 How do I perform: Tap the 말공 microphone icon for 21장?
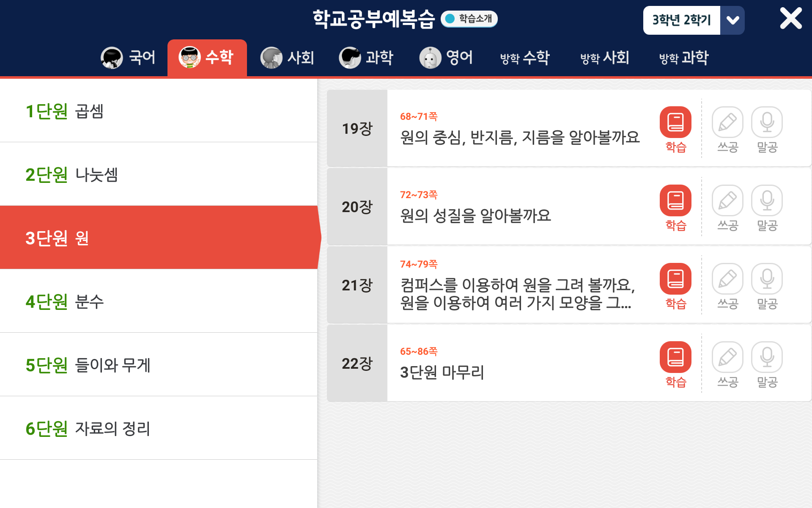click(x=767, y=279)
